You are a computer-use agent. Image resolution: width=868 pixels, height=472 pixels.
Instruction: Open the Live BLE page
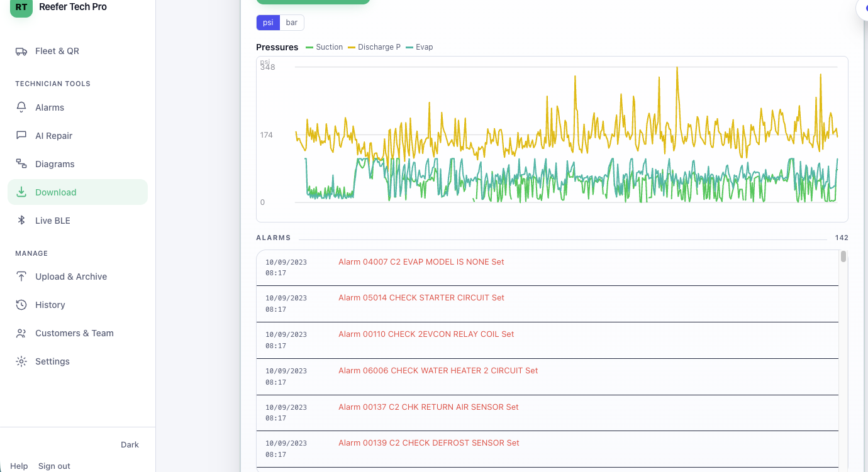click(78, 221)
